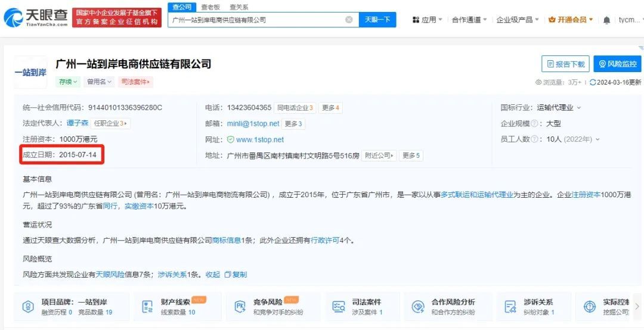The width and height of the screenshot is (644, 330).
Task: Click 更多3 next to email
Action: pos(293,123)
